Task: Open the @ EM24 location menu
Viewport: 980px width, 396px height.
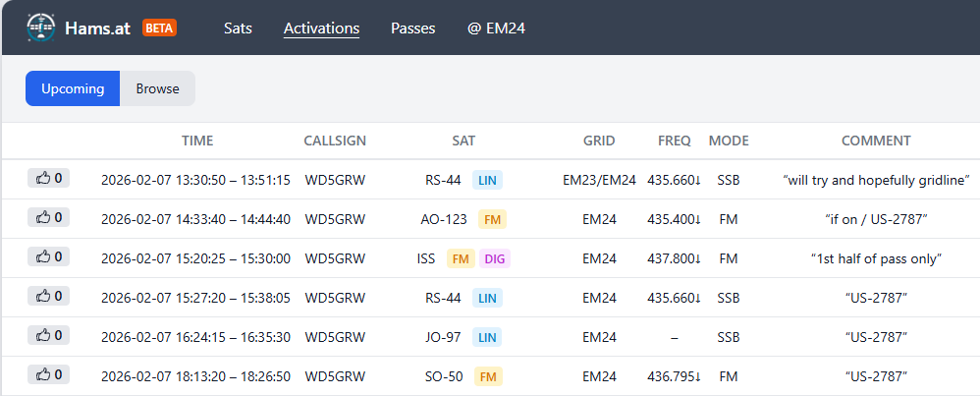Action: [496, 28]
